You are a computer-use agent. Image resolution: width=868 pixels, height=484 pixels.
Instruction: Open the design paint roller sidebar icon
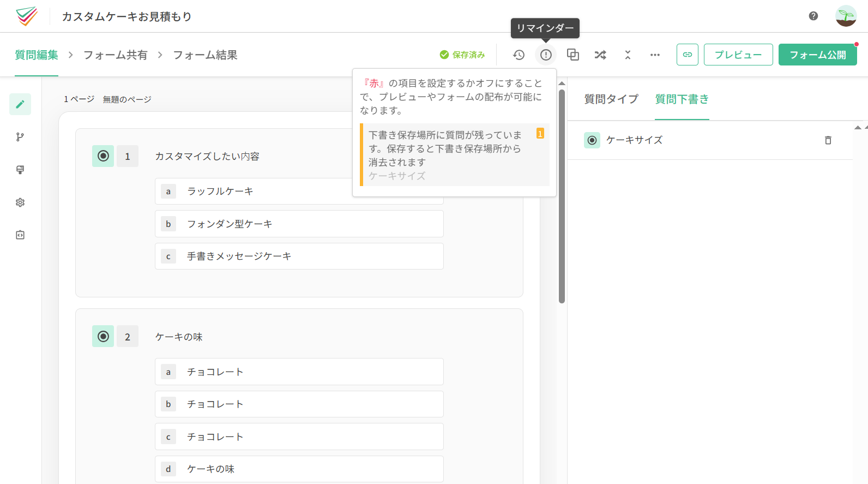(x=20, y=170)
